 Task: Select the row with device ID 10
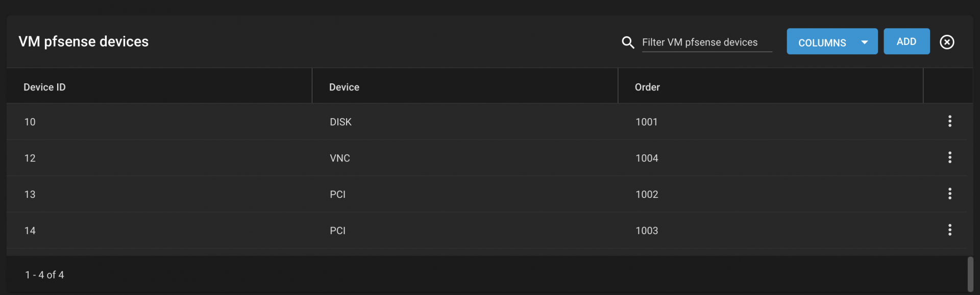486,122
